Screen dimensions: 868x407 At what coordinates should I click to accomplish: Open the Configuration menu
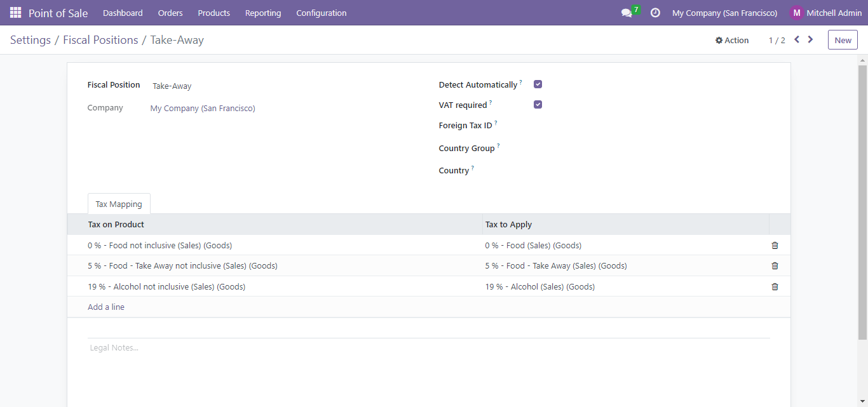(x=322, y=13)
